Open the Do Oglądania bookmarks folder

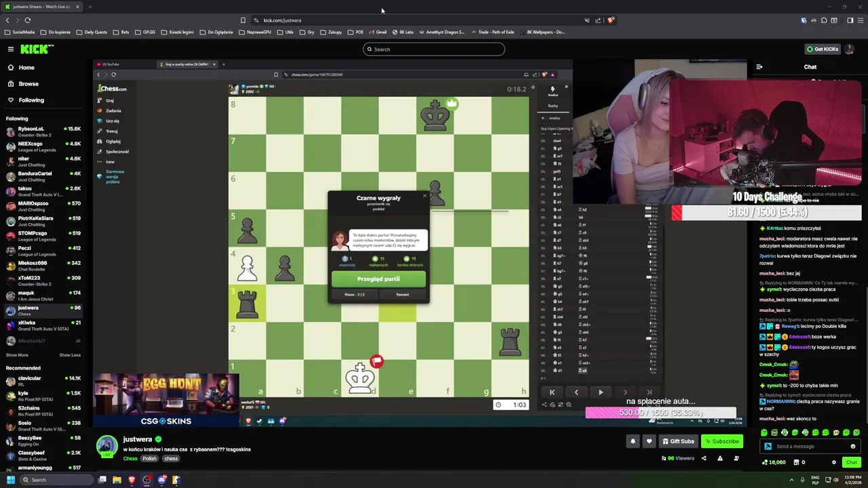216,32
